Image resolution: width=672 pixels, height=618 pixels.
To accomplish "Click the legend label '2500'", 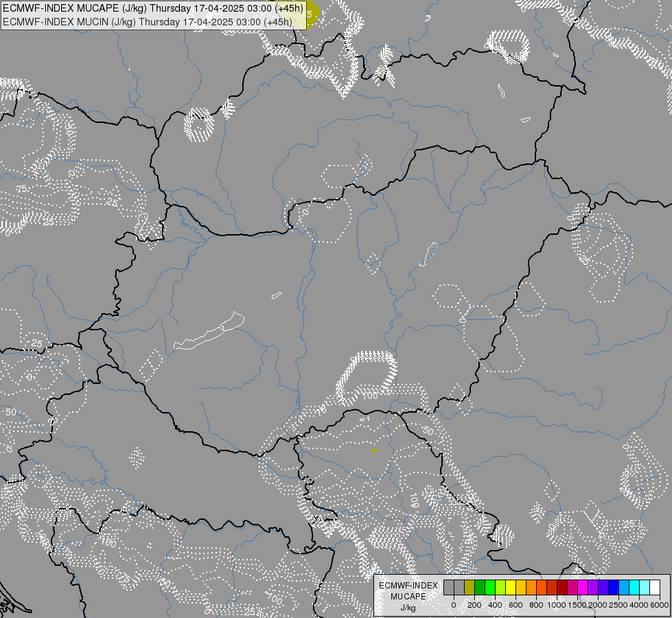I will pyautogui.click(x=618, y=605).
